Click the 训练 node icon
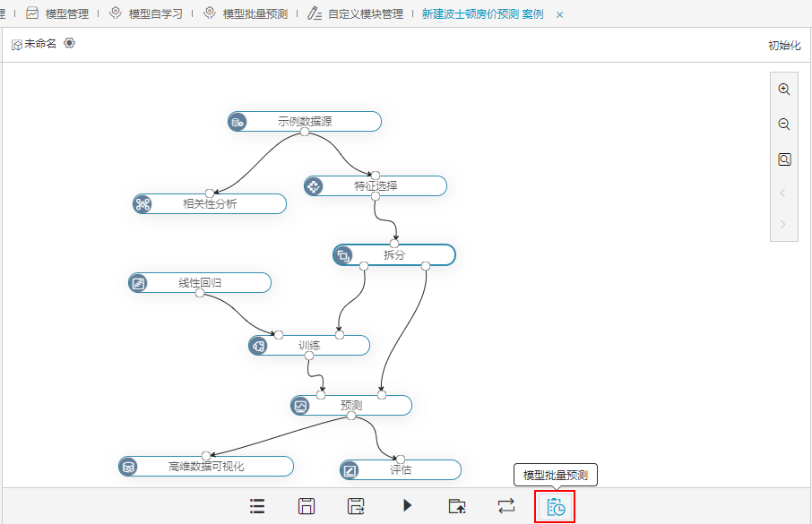Screen dimensions: 812x524 click(x=258, y=346)
